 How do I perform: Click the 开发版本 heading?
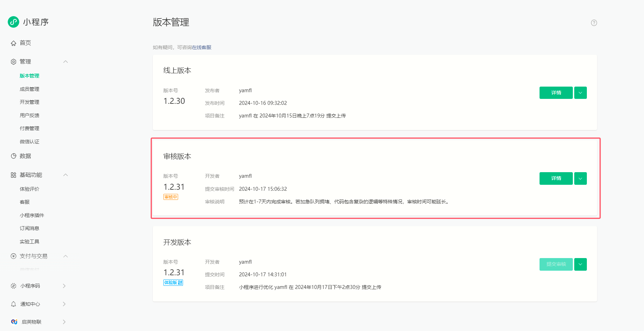(x=177, y=242)
